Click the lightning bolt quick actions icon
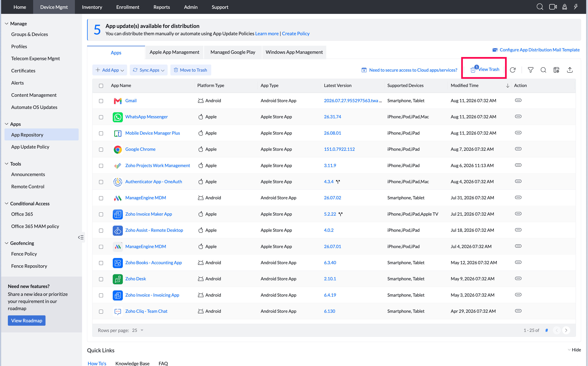588x366 pixels. coord(576,7)
